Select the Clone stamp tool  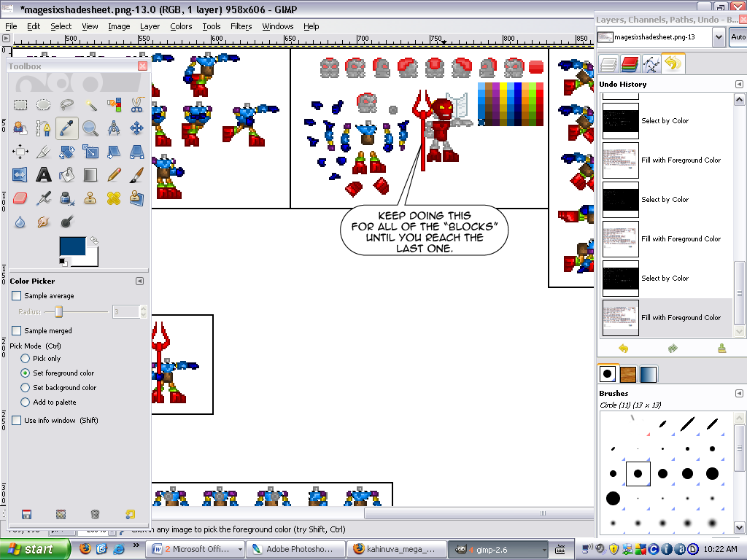coord(90,198)
